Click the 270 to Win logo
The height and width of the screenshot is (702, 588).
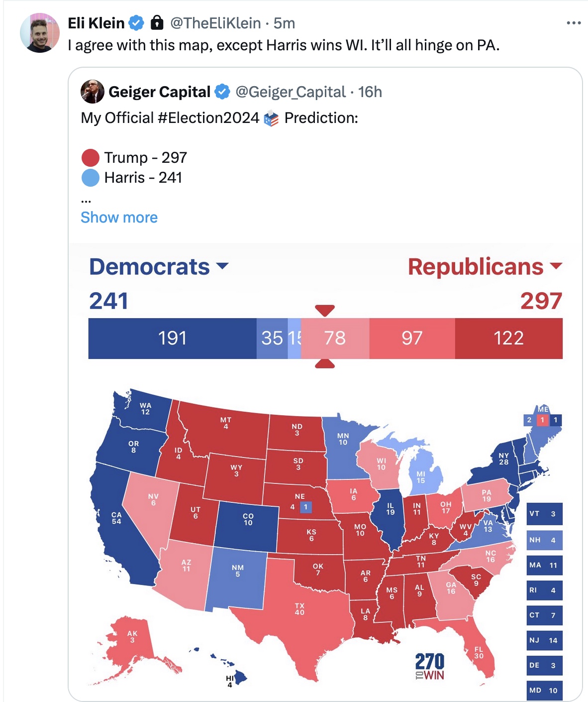pyautogui.click(x=429, y=666)
